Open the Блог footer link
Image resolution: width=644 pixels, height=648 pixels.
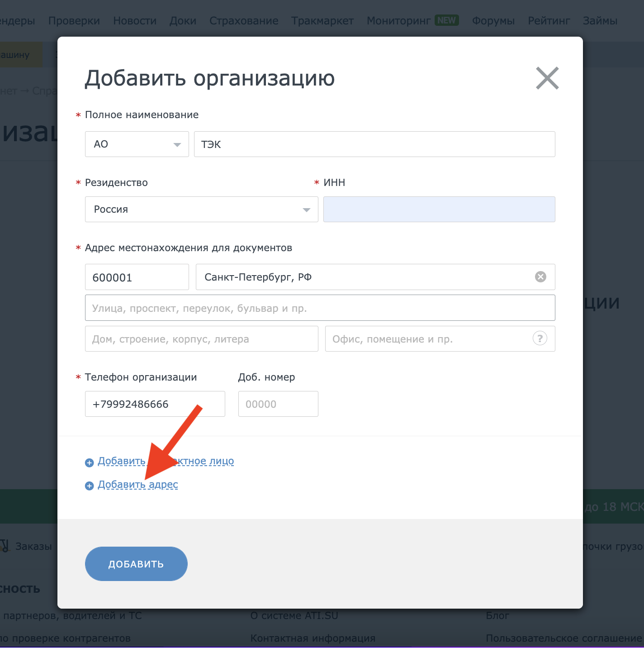tap(497, 615)
